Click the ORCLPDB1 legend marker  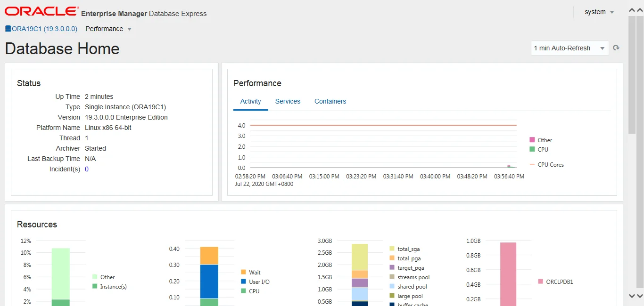[540, 282]
